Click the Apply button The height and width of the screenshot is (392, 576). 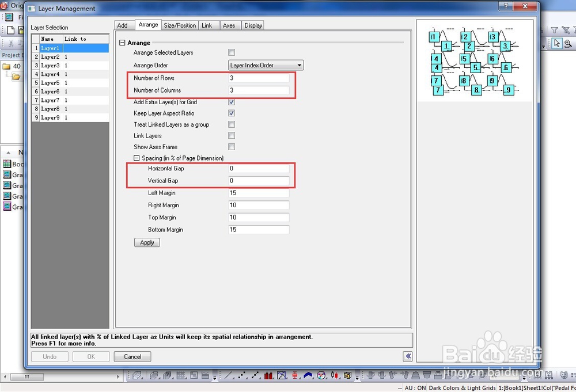point(147,242)
